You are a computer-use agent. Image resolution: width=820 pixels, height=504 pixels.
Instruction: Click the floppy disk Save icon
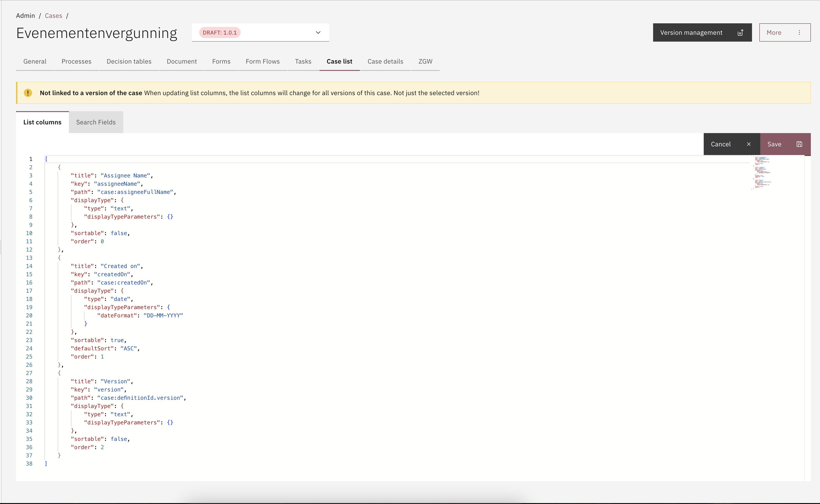coord(799,144)
